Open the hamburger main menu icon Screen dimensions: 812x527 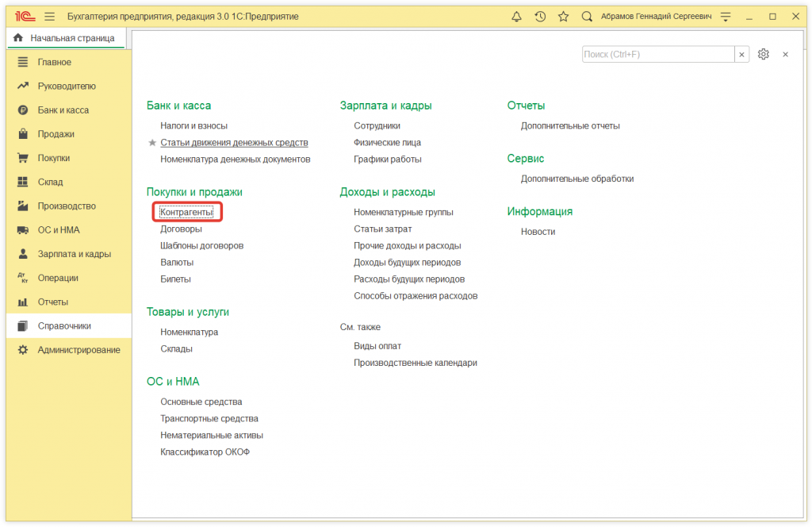(x=50, y=17)
